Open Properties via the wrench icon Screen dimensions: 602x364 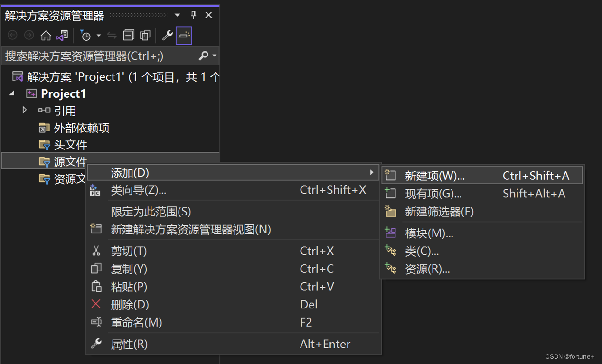click(x=167, y=35)
